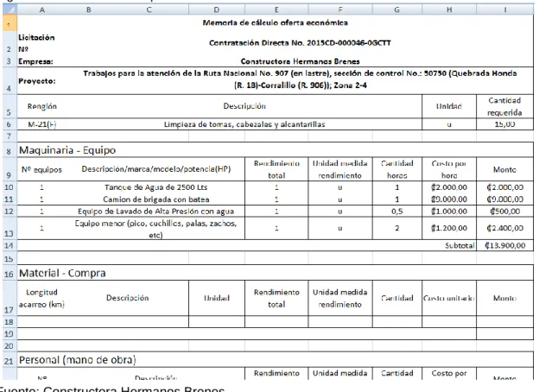Click 'Equipo menor (pico, cuchillos, palas, zachos, etc)' cell

coord(156,229)
